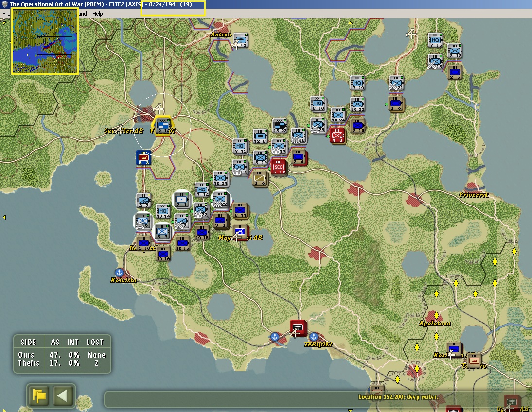Select the brown armor unit 2-4
The width and height of the screenshot is (532, 412).
[299, 157]
